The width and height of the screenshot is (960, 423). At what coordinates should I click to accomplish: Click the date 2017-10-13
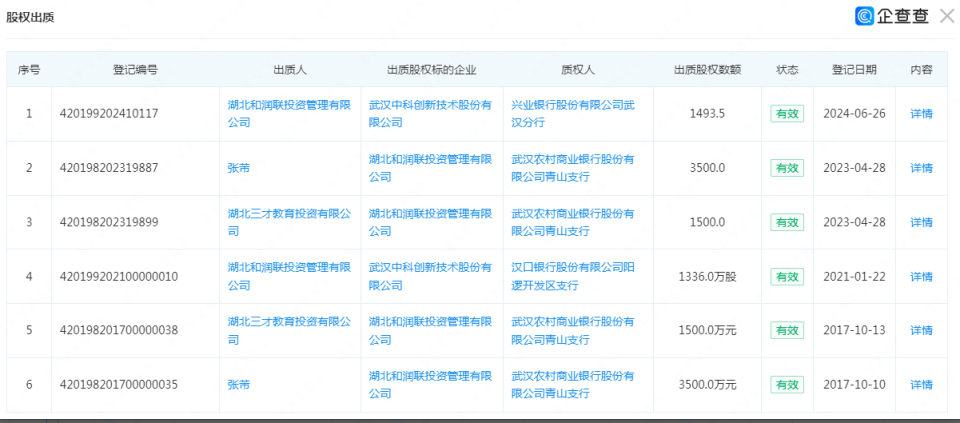tap(854, 331)
